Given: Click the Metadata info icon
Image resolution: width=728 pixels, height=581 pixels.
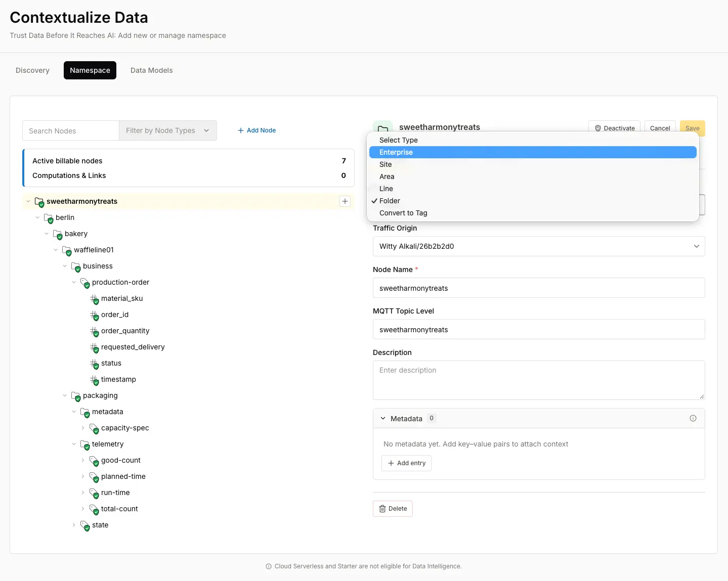Looking at the screenshot, I should tap(693, 418).
